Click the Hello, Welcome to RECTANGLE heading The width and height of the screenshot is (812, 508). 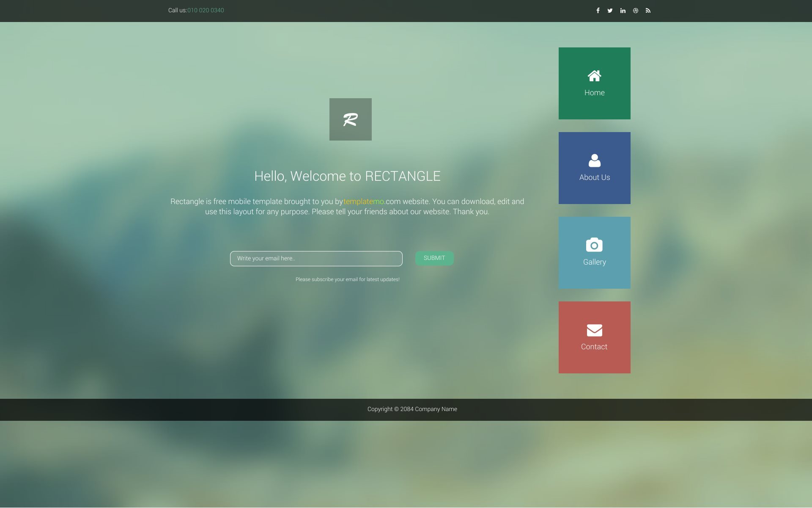tap(347, 176)
